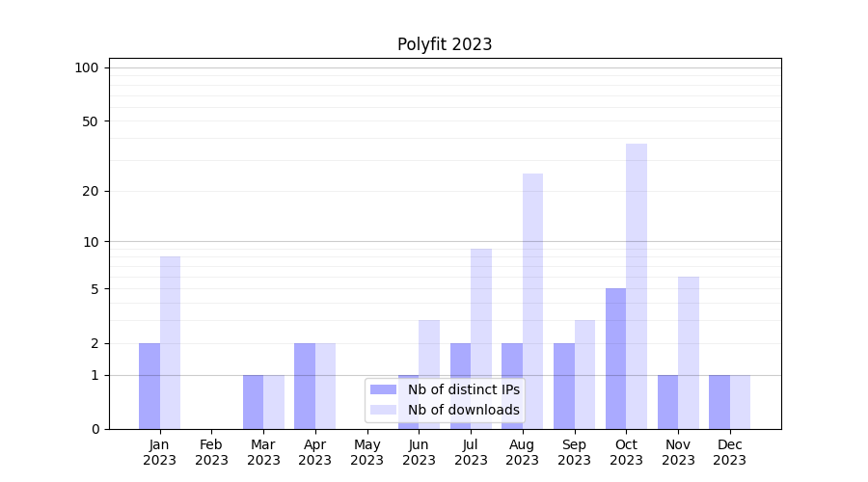Click the 'Polyfit 2023' chart title
This screenshot has height=482, width=868.
[445, 44]
